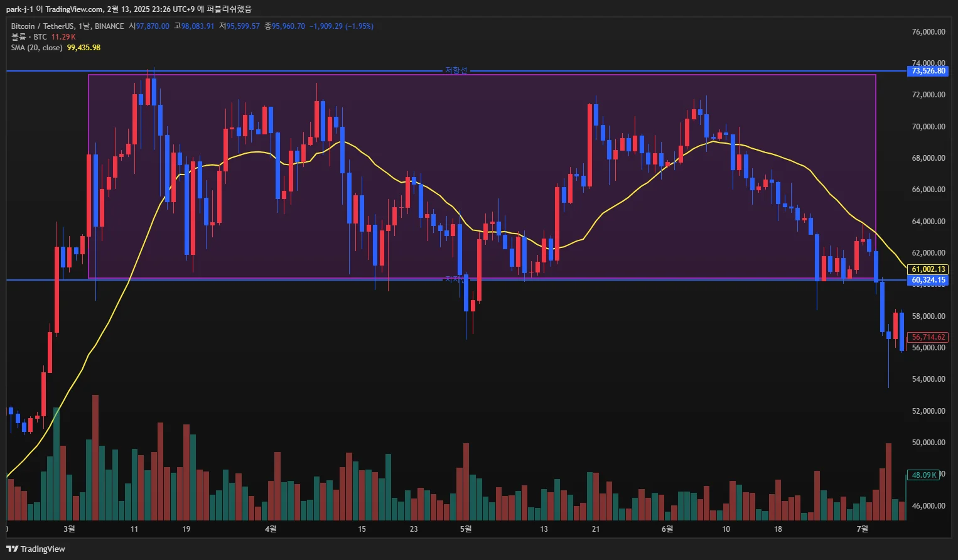Click the 3월 date on the time axis
The height and width of the screenshot is (560, 958).
69,529
